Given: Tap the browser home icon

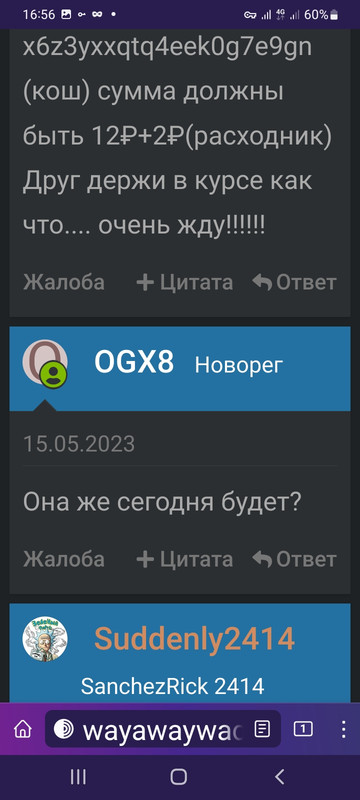Looking at the screenshot, I should point(22,729).
